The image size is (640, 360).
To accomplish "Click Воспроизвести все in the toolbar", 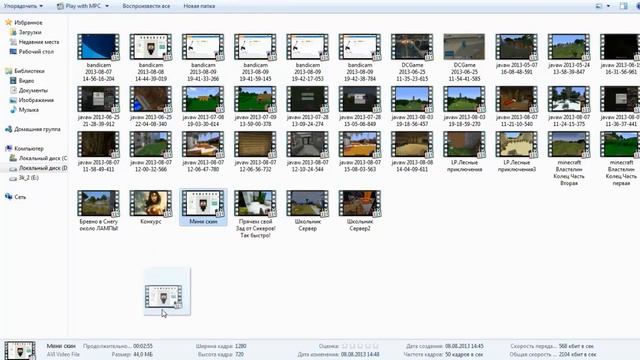I will 146,6.
